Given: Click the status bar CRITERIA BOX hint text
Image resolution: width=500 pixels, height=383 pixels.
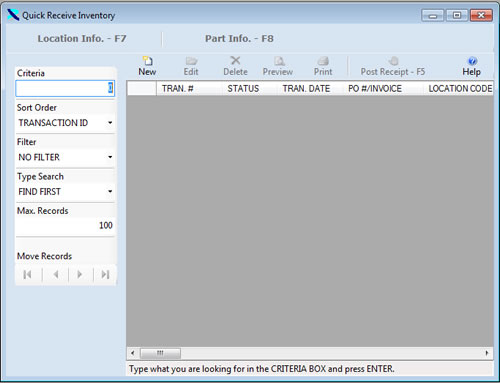Looking at the screenshot, I should pos(261,369).
